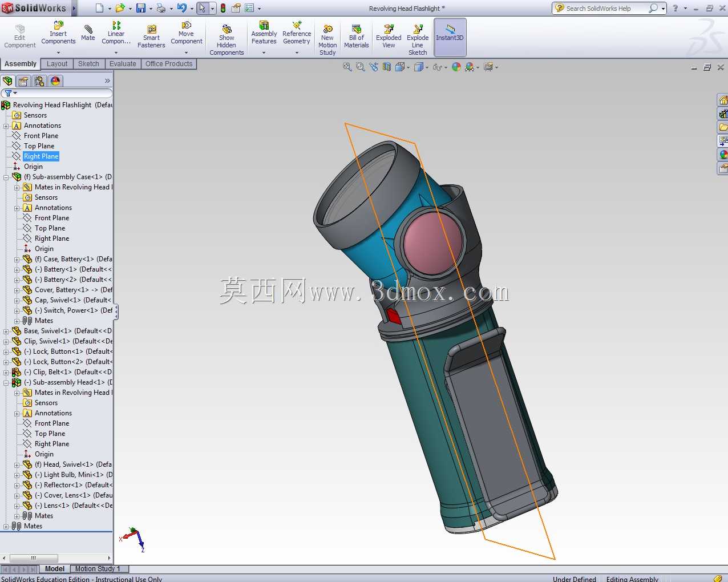Expand the bottom Mates folder
This screenshot has height=582, width=728.
pos(6,526)
